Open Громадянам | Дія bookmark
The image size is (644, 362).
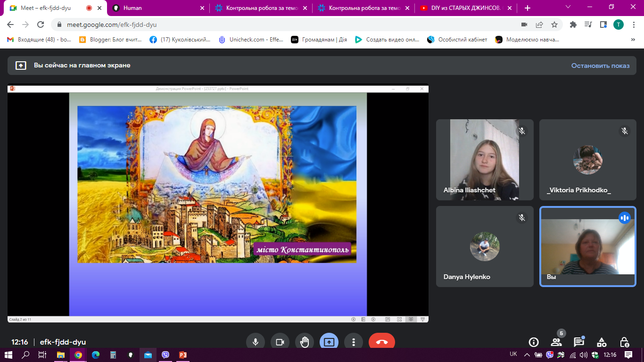point(319,40)
